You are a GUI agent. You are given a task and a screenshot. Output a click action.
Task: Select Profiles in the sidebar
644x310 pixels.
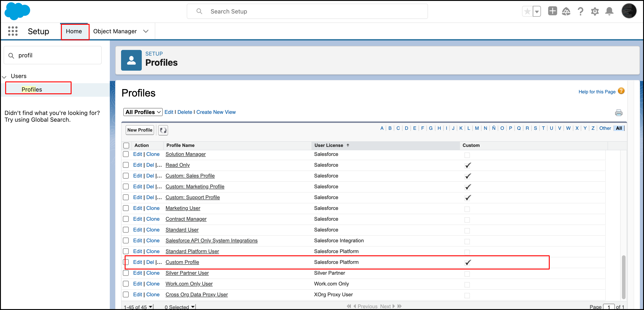pyautogui.click(x=32, y=90)
